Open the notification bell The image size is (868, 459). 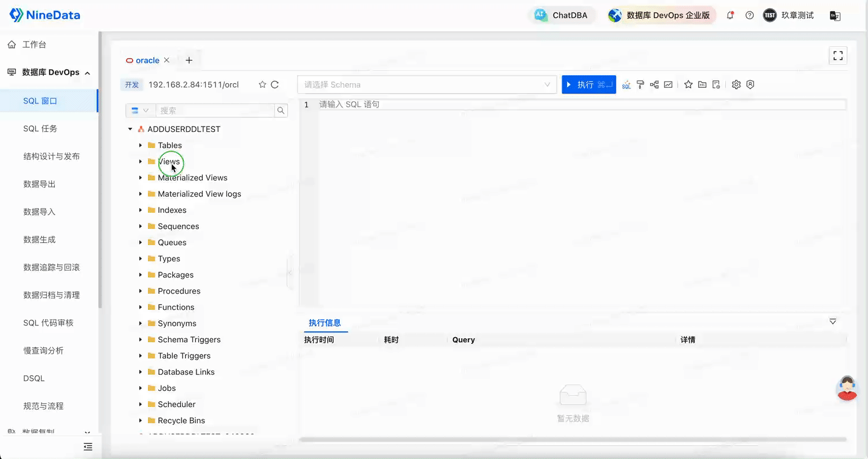(730, 16)
